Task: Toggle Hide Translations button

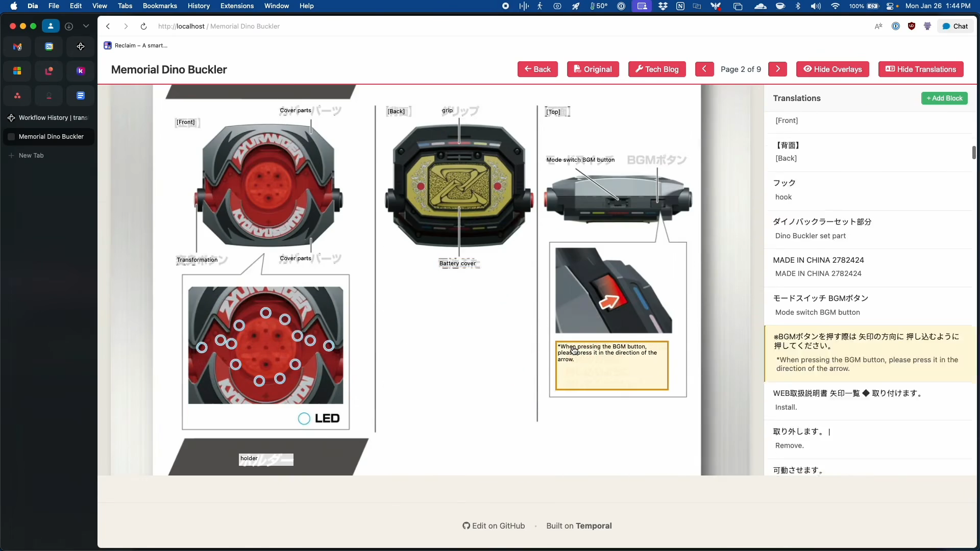Action: click(921, 69)
